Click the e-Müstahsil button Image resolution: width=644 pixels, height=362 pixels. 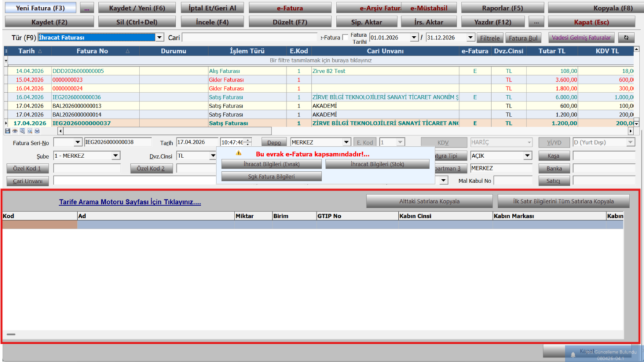[x=429, y=8]
